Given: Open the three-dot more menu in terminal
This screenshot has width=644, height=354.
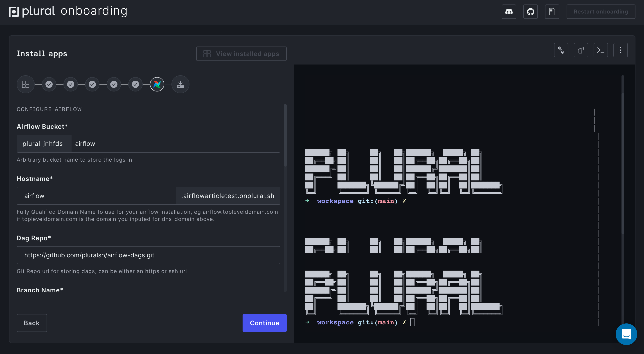Looking at the screenshot, I should (620, 50).
